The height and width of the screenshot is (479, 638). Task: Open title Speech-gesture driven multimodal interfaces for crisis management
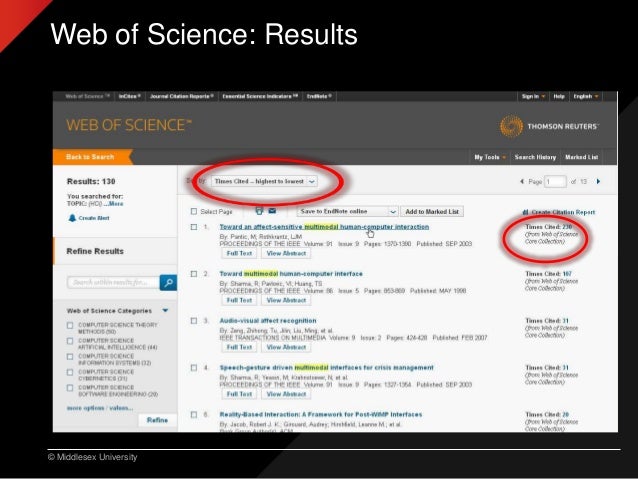327,367
